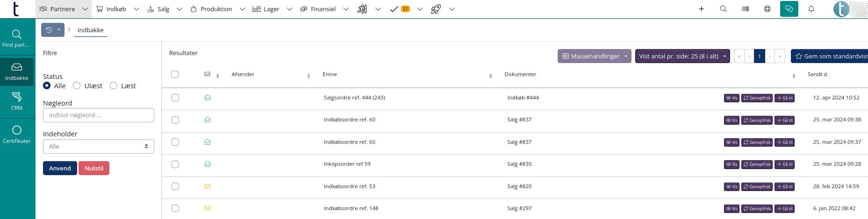
Task: Click the plus icon in top bar
Action: click(701, 9)
